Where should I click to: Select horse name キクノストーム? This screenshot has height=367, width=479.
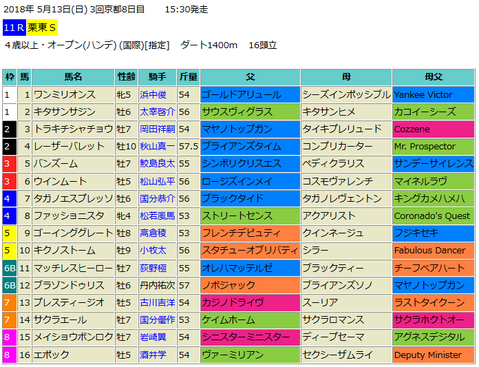[65, 250]
